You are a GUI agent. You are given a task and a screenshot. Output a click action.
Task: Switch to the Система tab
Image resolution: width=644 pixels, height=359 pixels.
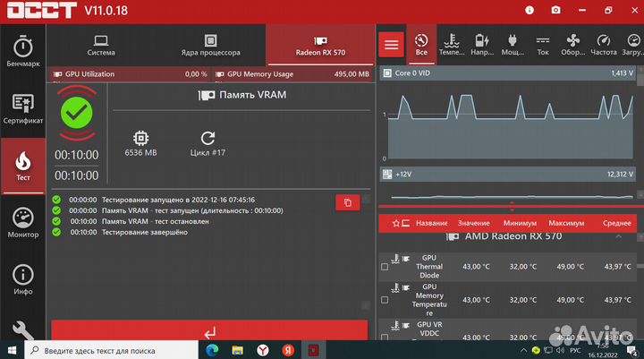point(101,46)
